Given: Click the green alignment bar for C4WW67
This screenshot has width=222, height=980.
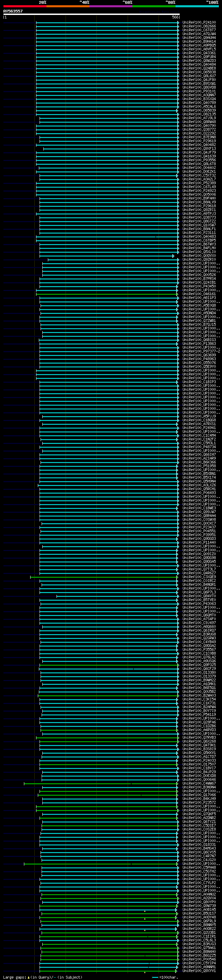Looking at the screenshot, I should coord(101,784).
